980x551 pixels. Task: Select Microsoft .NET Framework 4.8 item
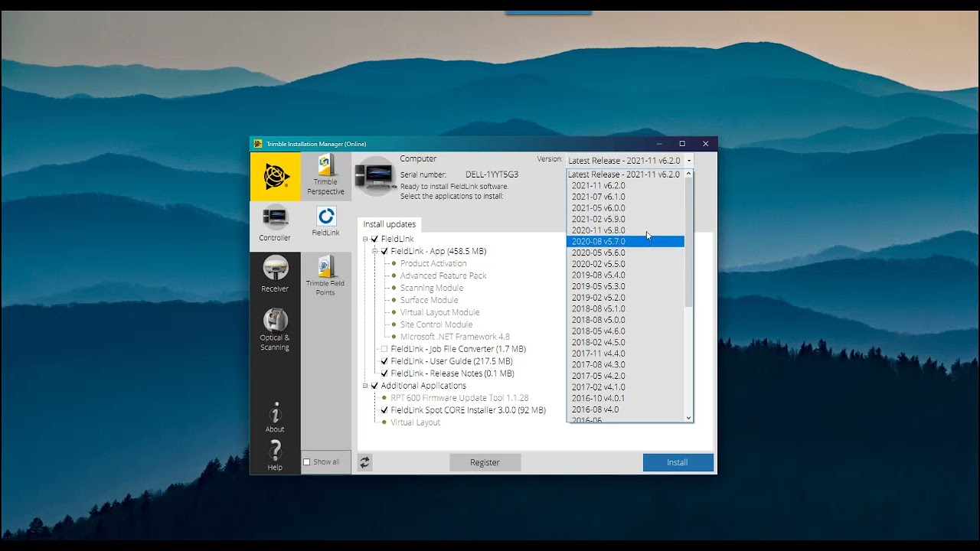(x=455, y=337)
